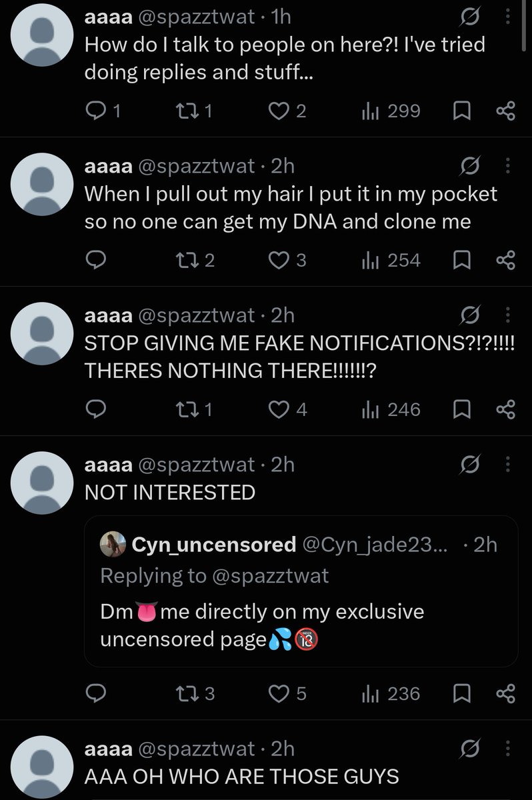Click the Cyn_uncensored small avatar image

pos(111,545)
